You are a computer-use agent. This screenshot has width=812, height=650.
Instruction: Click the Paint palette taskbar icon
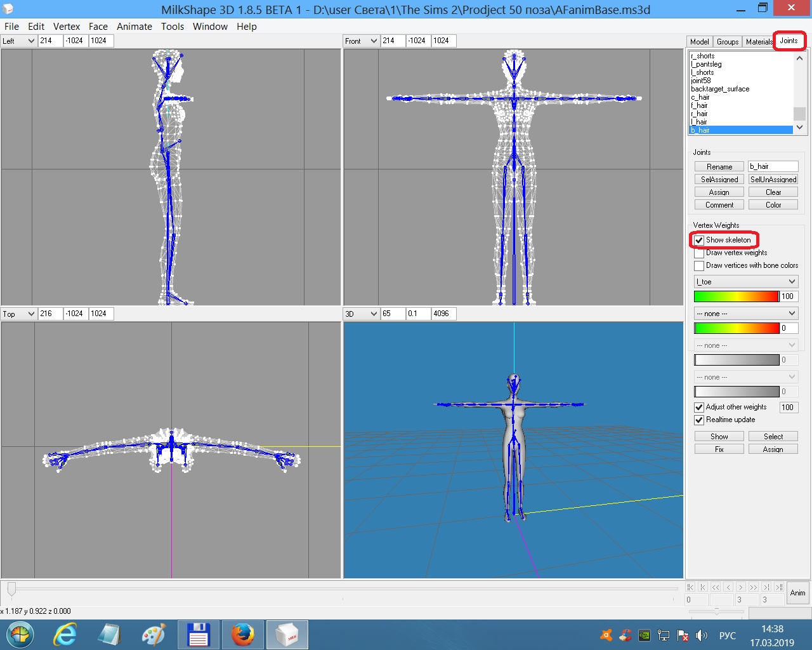point(154,635)
